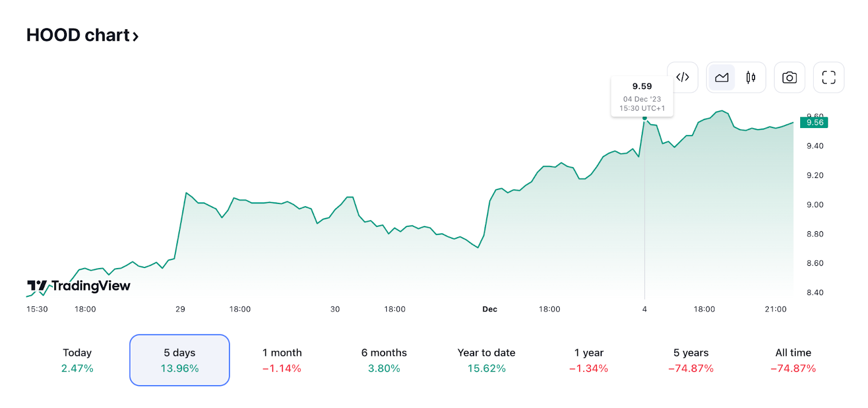This screenshot has width=868, height=408.
Task: Open the embed code icon
Action: [x=682, y=77]
